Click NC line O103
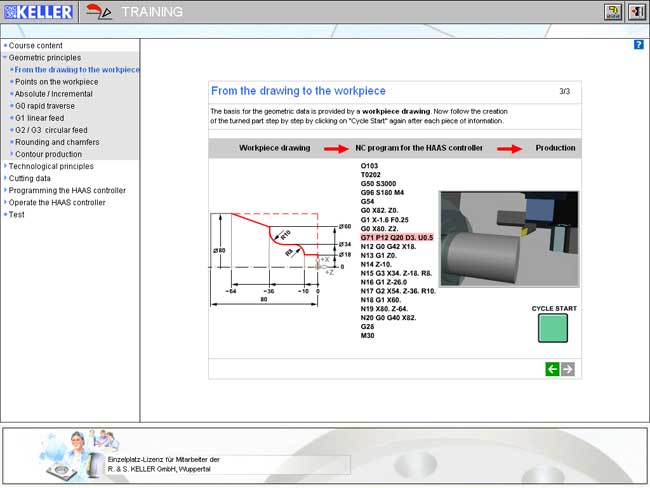This screenshot has height=488, width=650. point(369,166)
